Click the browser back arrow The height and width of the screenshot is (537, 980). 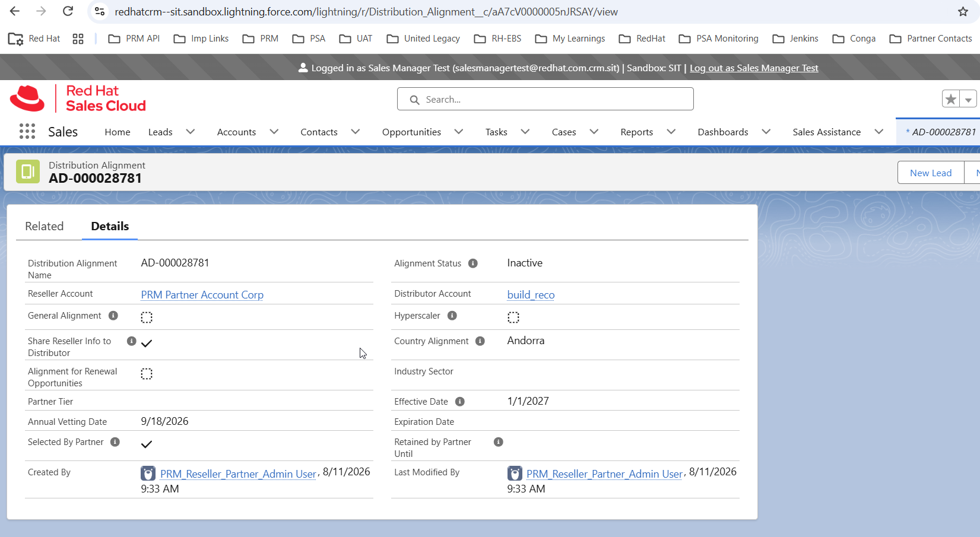pos(15,11)
